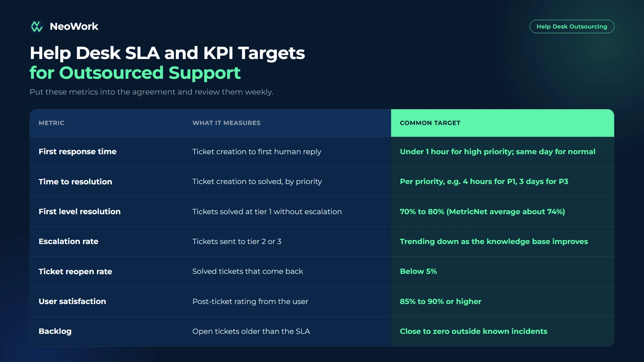
Task: Select 'Tickets sent to tier 2 or 3'
Action: tap(237, 241)
